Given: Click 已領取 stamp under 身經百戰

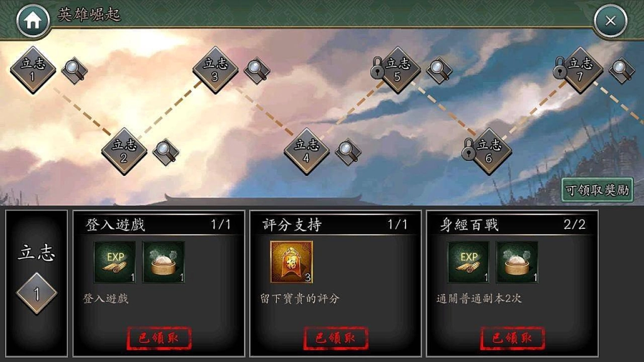Looking at the screenshot, I should tap(513, 338).
